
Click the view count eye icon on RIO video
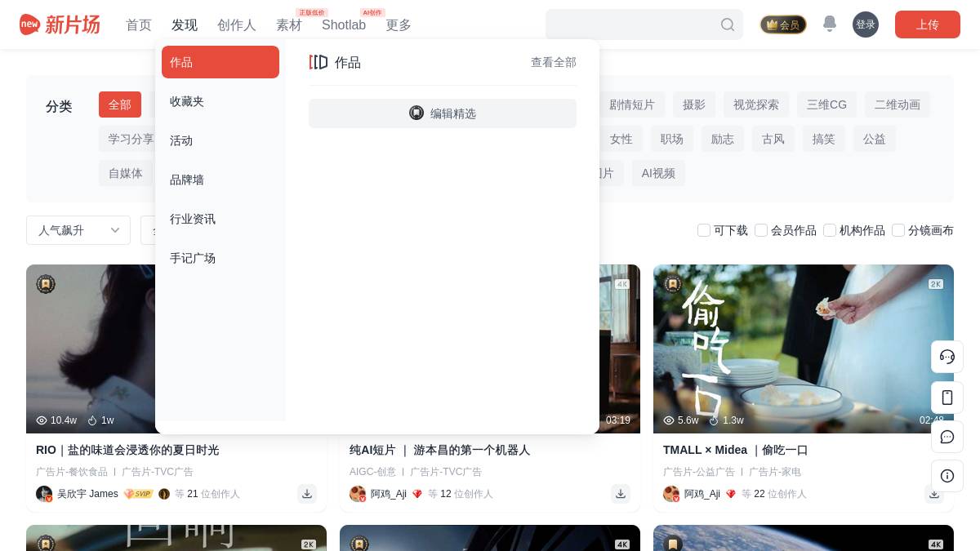click(x=42, y=420)
